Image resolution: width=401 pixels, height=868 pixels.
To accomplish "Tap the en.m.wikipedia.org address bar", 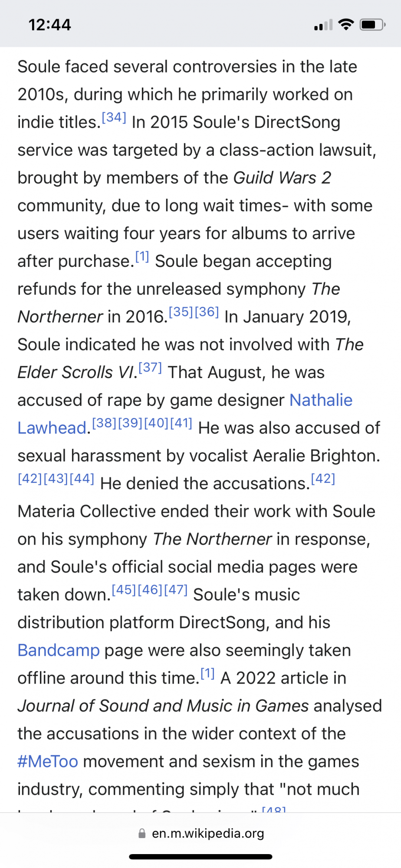I will click(x=207, y=833).
